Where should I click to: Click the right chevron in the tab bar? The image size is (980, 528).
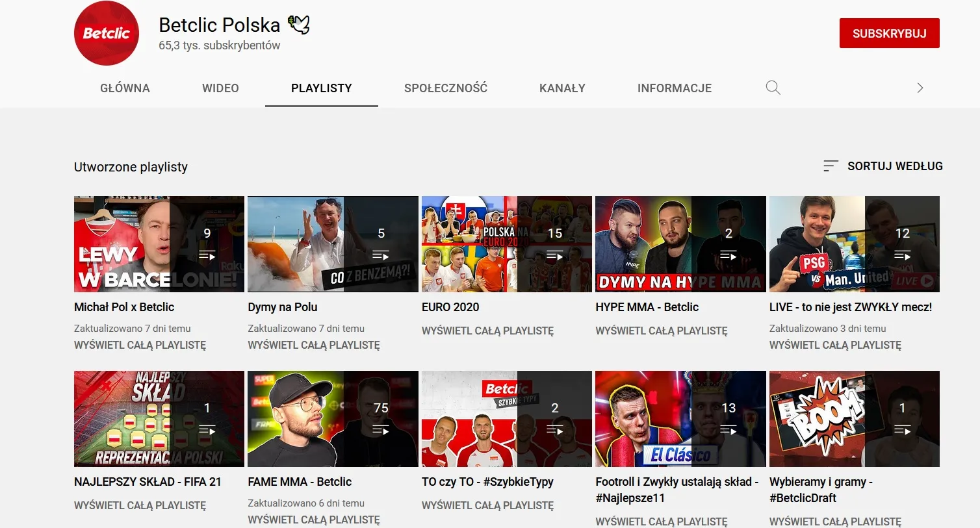coord(920,88)
